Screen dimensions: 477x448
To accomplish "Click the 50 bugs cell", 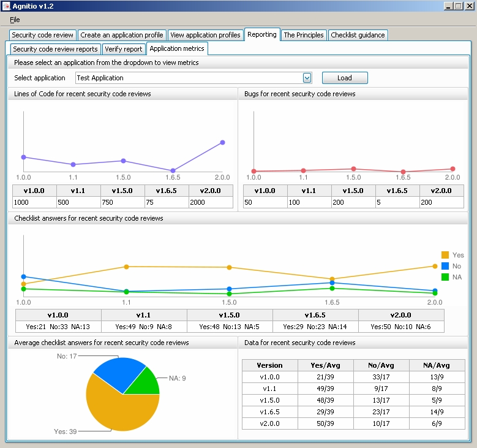I will [265, 202].
